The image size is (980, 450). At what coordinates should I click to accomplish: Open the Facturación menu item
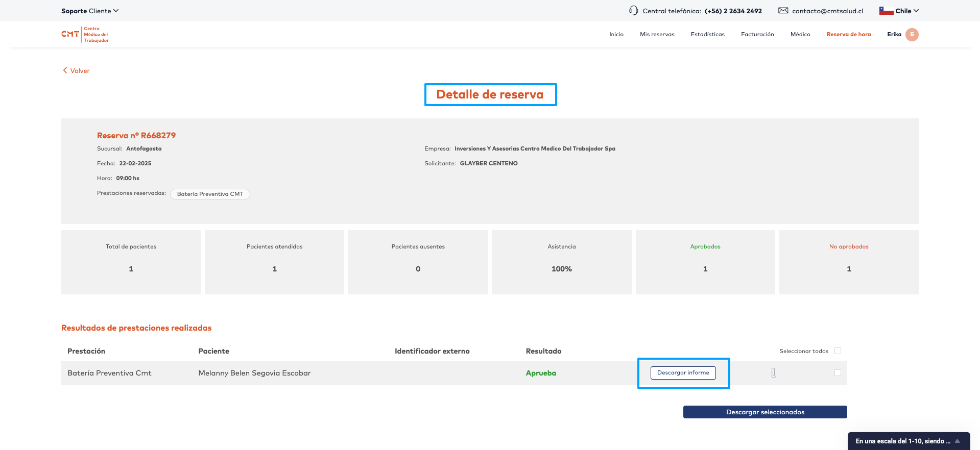(x=757, y=35)
